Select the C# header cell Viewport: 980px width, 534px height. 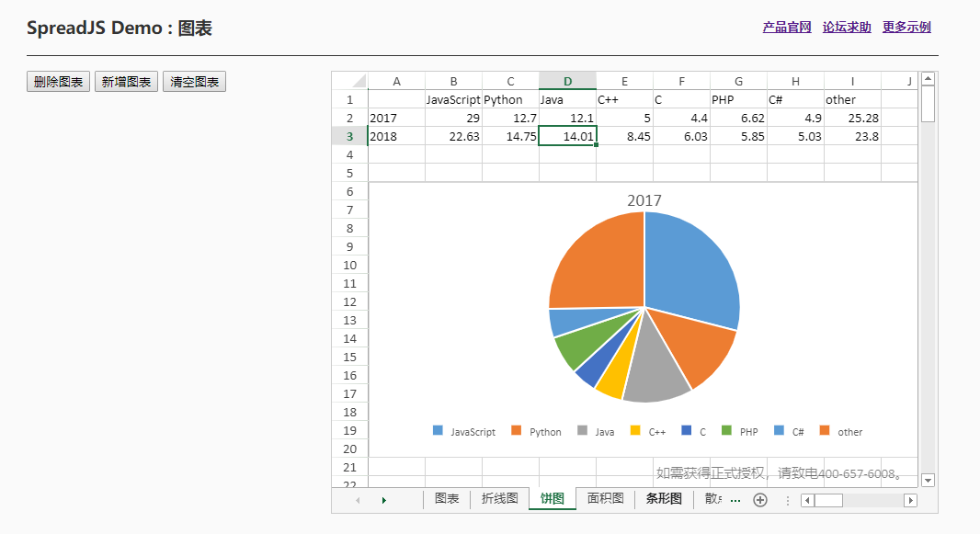pos(795,99)
